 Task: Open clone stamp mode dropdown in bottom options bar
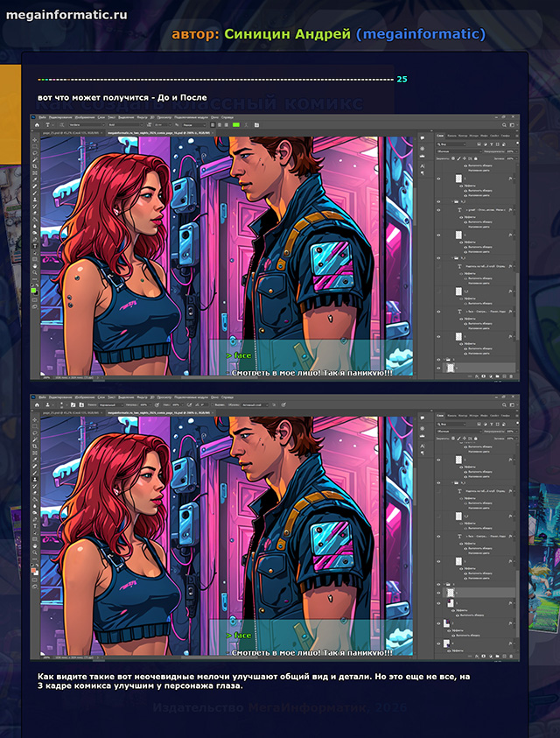[x=111, y=404]
